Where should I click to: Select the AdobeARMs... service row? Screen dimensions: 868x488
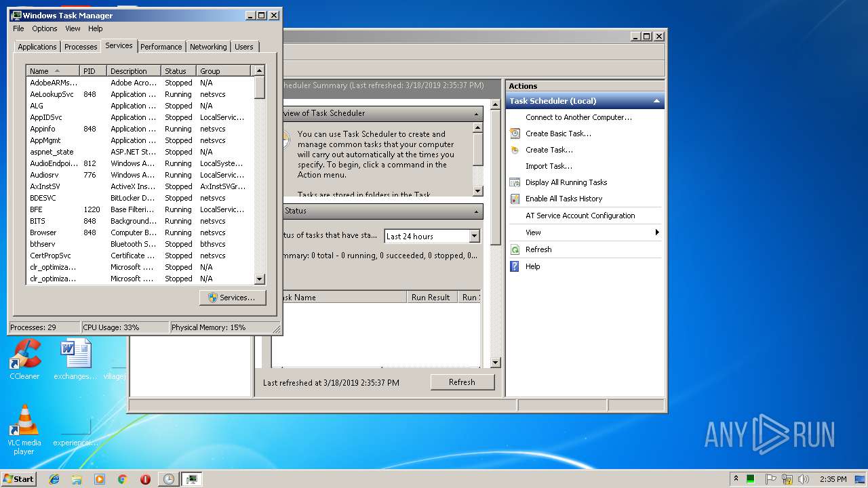tap(140, 83)
